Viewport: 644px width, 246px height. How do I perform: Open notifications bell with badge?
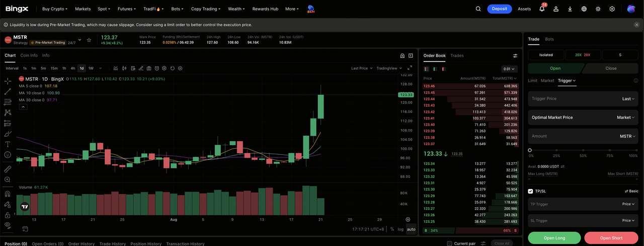542,9
